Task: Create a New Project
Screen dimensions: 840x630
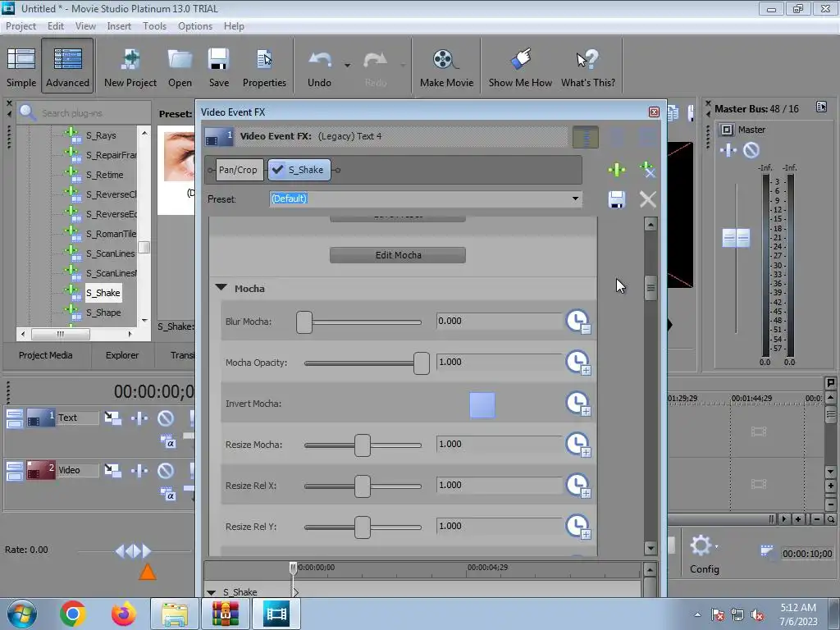Action: point(130,67)
